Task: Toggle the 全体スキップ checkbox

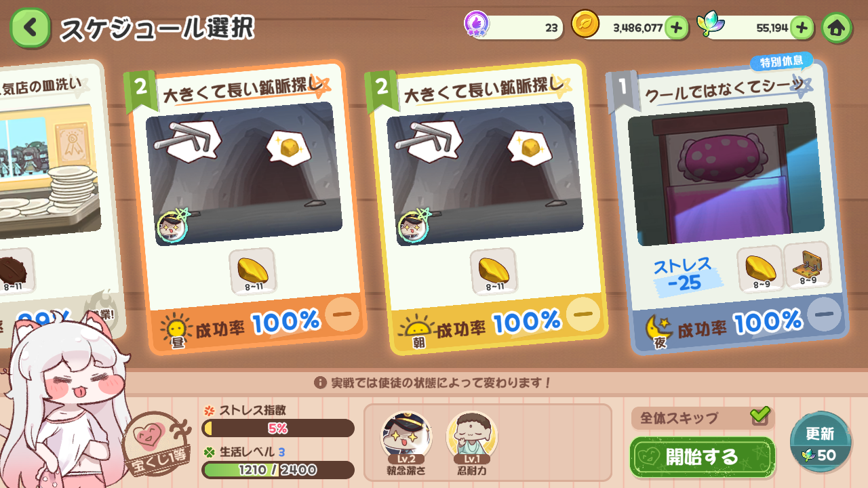Action: coord(760,415)
